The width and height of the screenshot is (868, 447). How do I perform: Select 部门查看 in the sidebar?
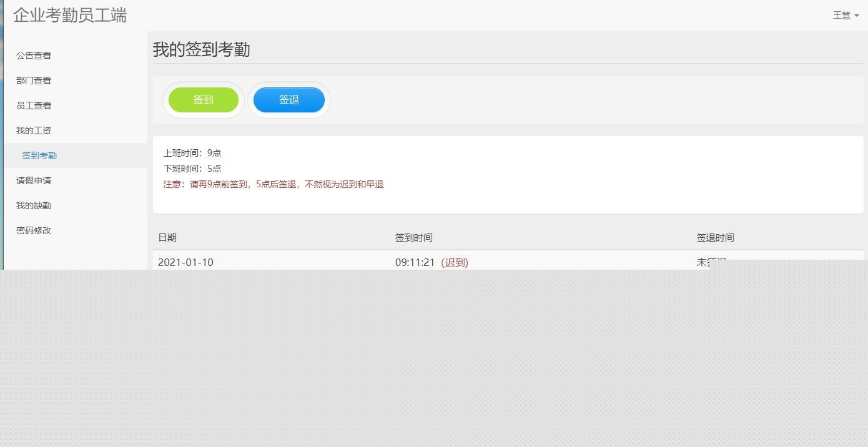[34, 80]
